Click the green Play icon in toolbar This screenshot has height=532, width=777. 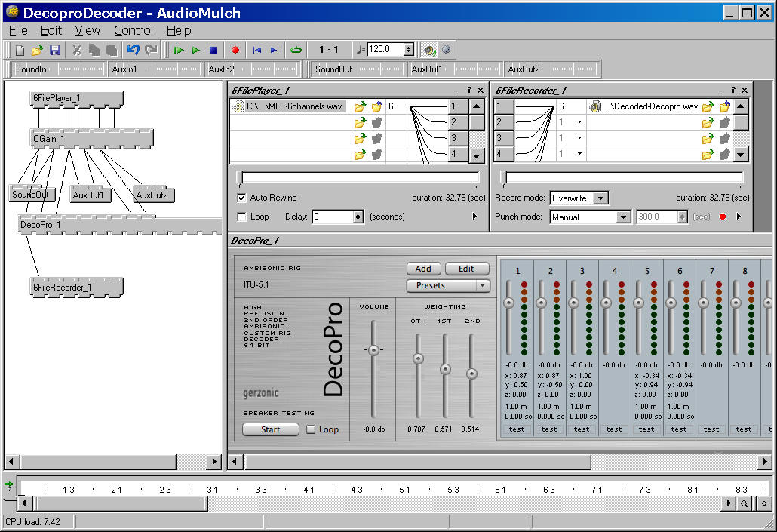pyautogui.click(x=196, y=50)
